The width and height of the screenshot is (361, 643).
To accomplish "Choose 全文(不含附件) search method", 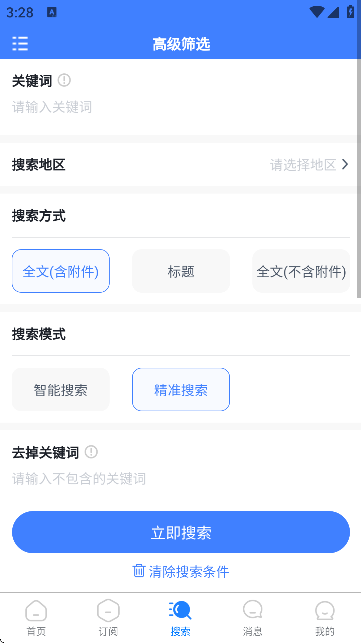I will [301, 271].
